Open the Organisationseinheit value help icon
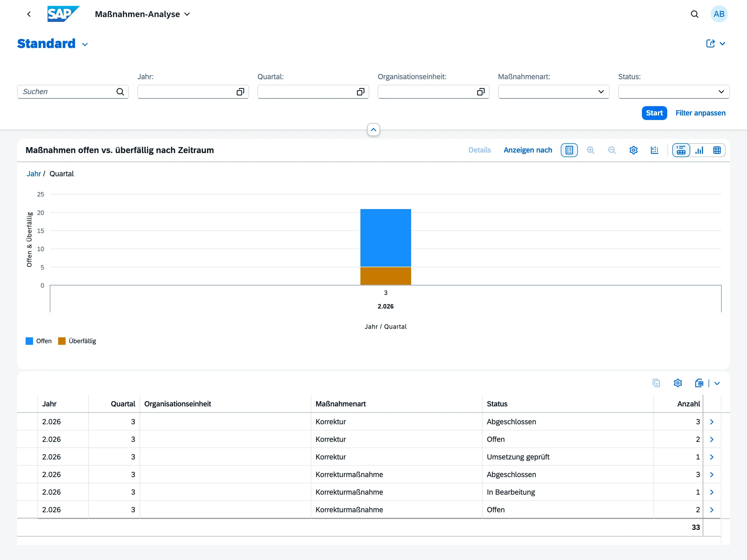 pyautogui.click(x=480, y=92)
